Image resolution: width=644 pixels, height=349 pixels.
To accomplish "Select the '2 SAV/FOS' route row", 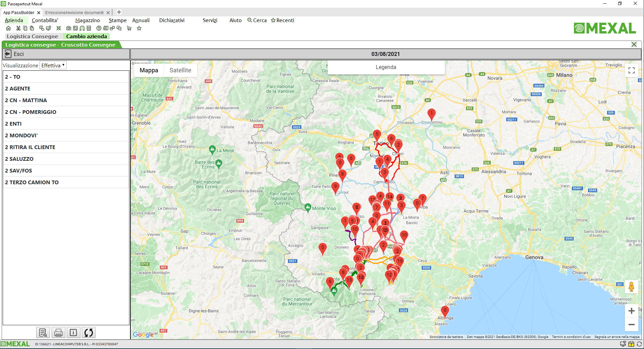I will pos(66,170).
